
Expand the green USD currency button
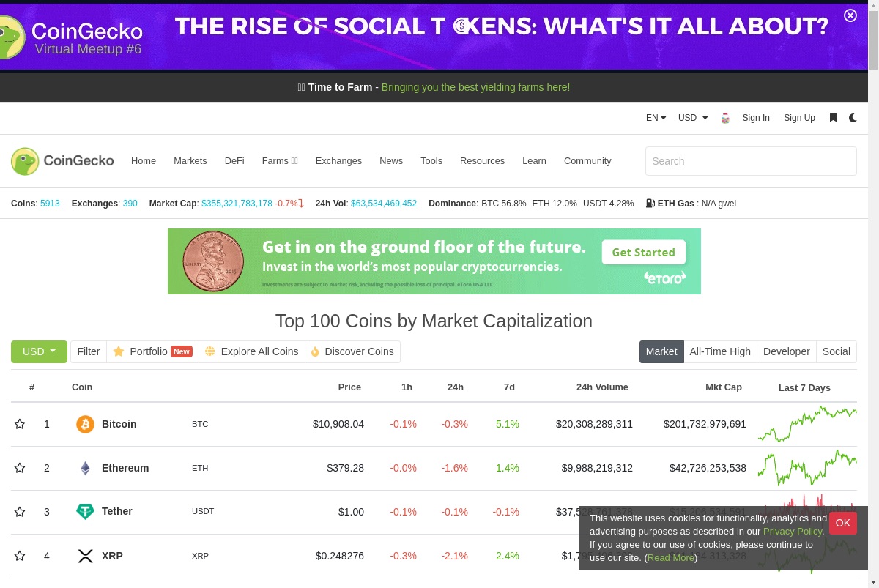[x=39, y=351]
